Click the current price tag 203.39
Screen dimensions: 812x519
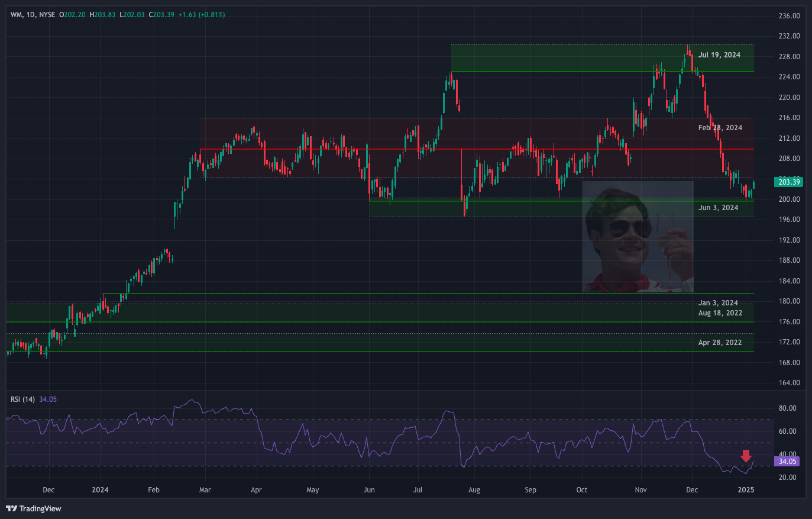788,182
